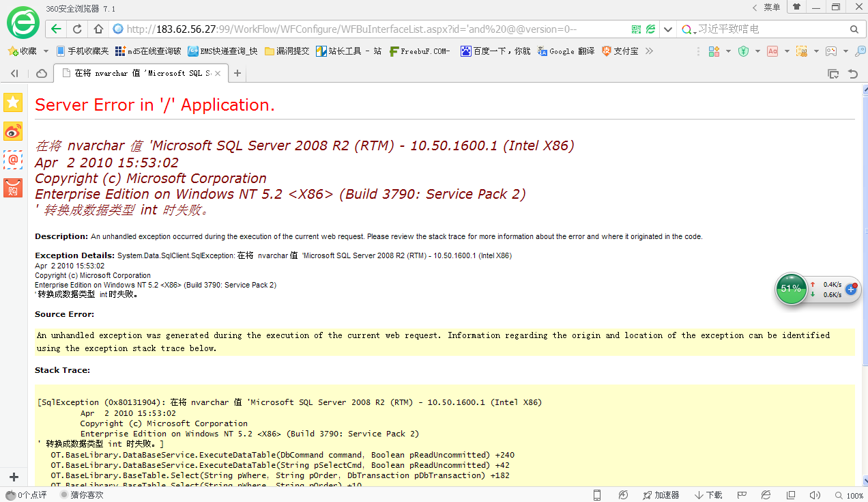Restore closed tab with undo arrow

pyautogui.click(x=853, y=73)
